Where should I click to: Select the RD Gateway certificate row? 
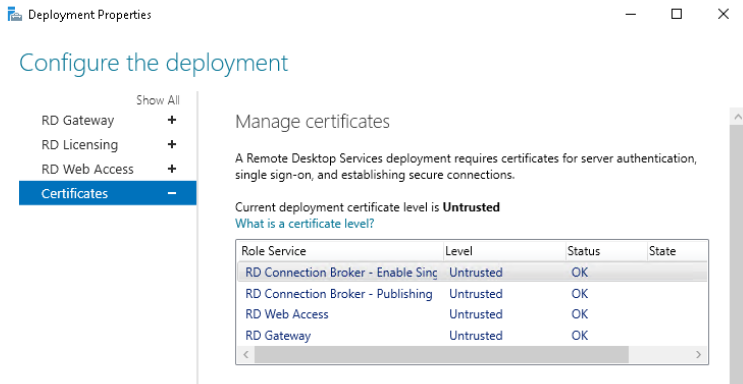coord(471,336)
